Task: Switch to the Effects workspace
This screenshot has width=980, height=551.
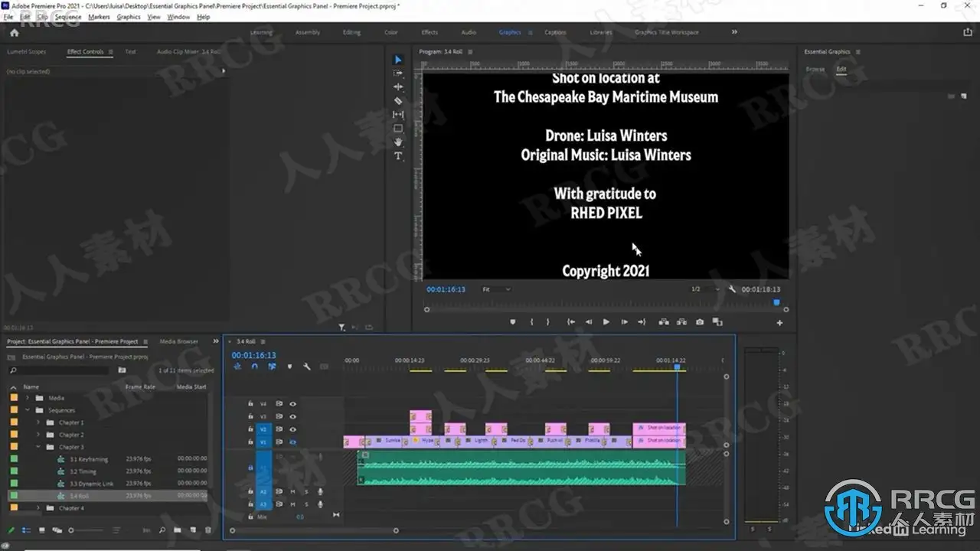Action: click(x=430, y=32)
